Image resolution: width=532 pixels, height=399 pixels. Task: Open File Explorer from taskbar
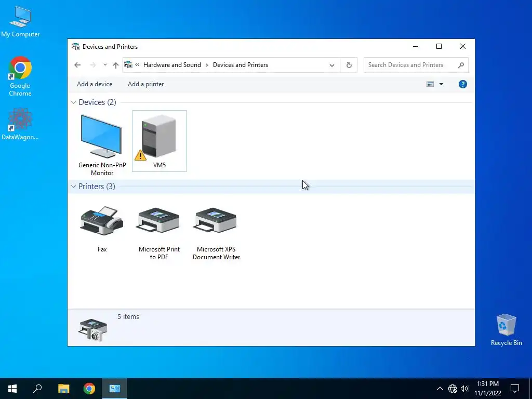[63, 389]
